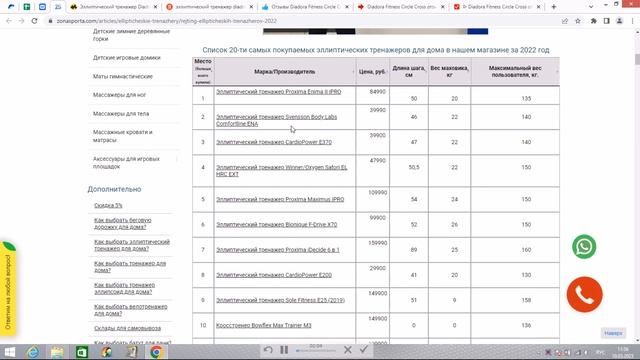
Task: Click the page vertical scrollbar thumb
Action: [x=637, y=59]
